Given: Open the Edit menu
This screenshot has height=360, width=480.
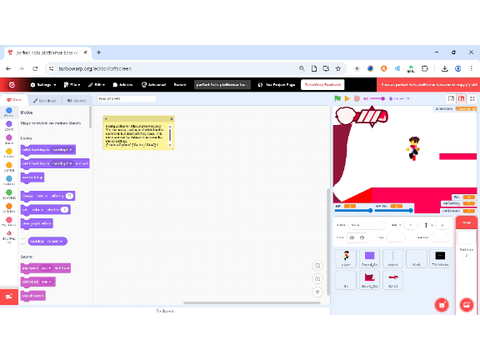Looking at the screenshot, I should pos(96,85).
